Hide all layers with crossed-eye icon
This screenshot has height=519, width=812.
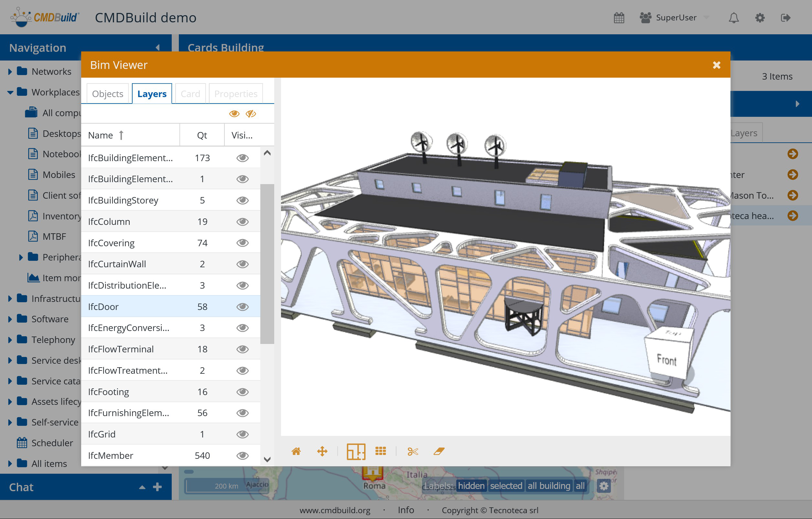pyautogui.click(x=251, y=114)
